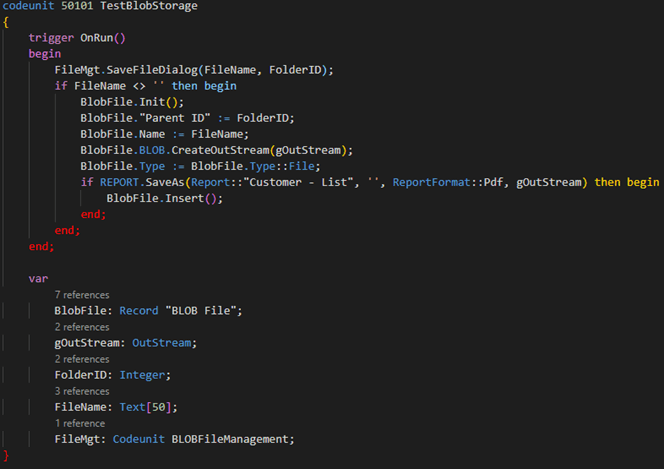
Task: Click 'BLOBFileManagement' codeunit name
Action: [x=230, y=439]
